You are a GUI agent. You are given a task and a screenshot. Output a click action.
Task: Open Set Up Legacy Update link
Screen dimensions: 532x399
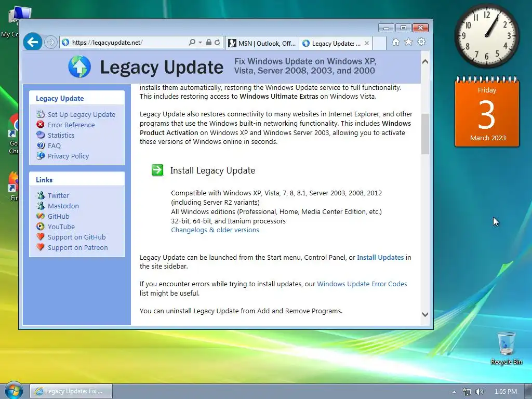point(82,115)
